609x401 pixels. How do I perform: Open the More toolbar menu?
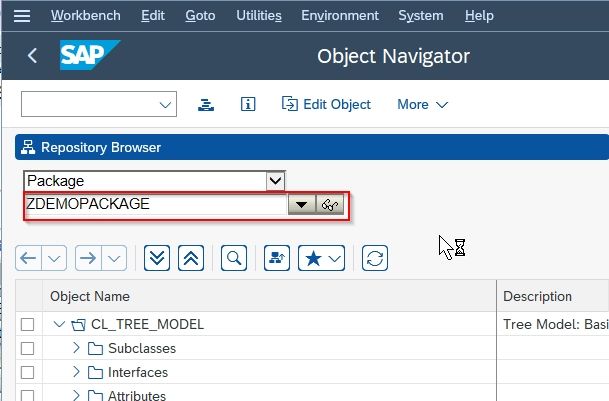click(x=423, y=105)
